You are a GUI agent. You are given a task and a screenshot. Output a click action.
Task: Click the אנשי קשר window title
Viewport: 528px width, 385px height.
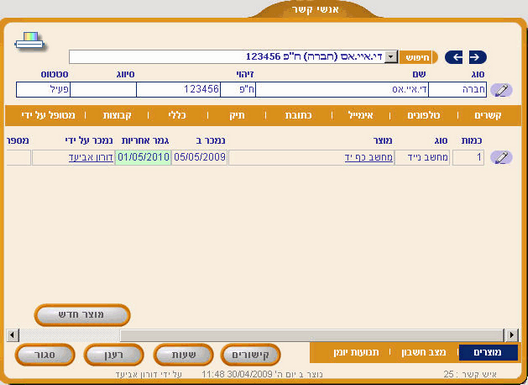coord(315,9)
